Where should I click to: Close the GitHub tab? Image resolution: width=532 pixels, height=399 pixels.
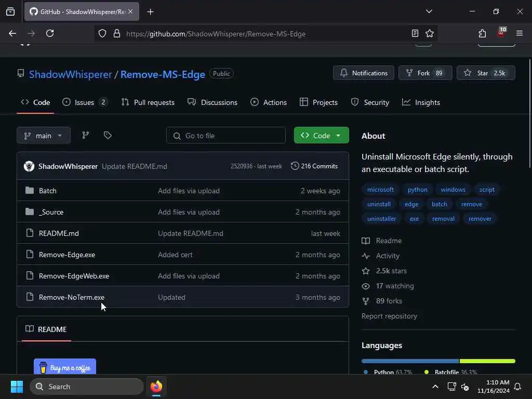click(x=130, y=11)
